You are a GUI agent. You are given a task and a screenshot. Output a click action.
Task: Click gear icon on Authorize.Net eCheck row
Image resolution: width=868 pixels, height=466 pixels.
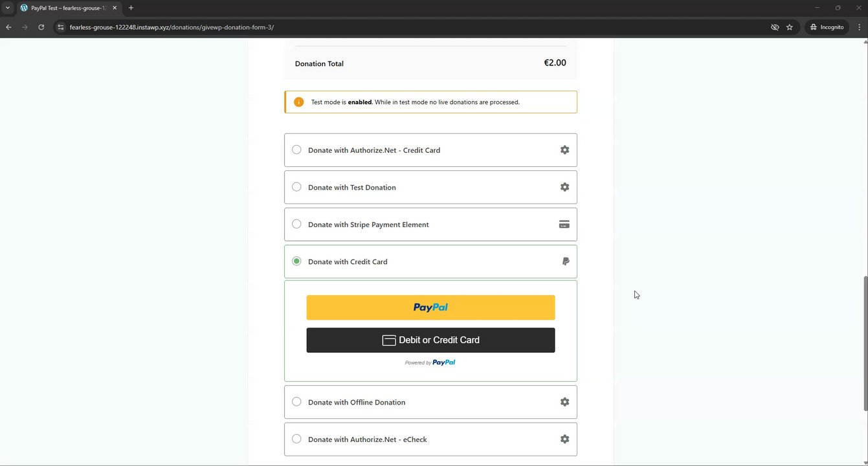point(564,439)
